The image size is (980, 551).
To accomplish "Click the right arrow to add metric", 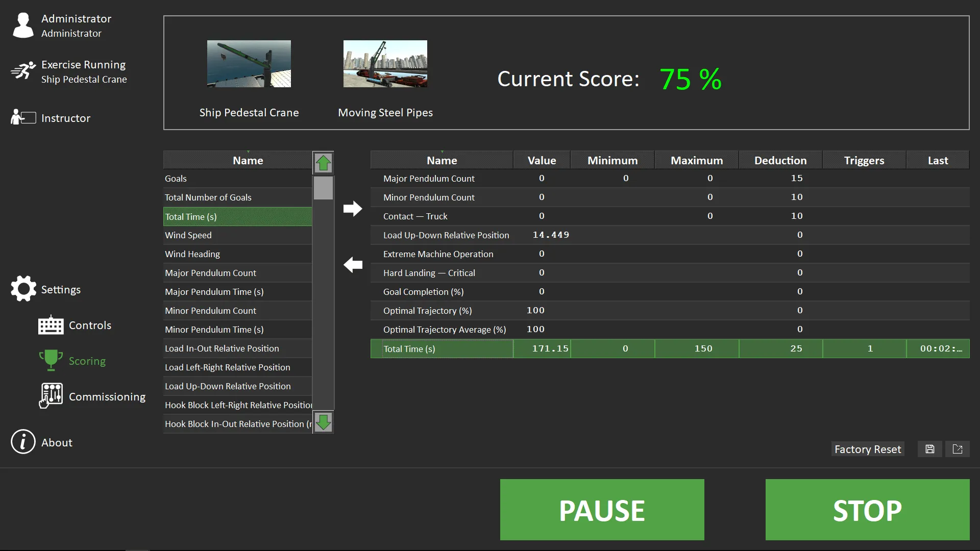I will point(352,208).
